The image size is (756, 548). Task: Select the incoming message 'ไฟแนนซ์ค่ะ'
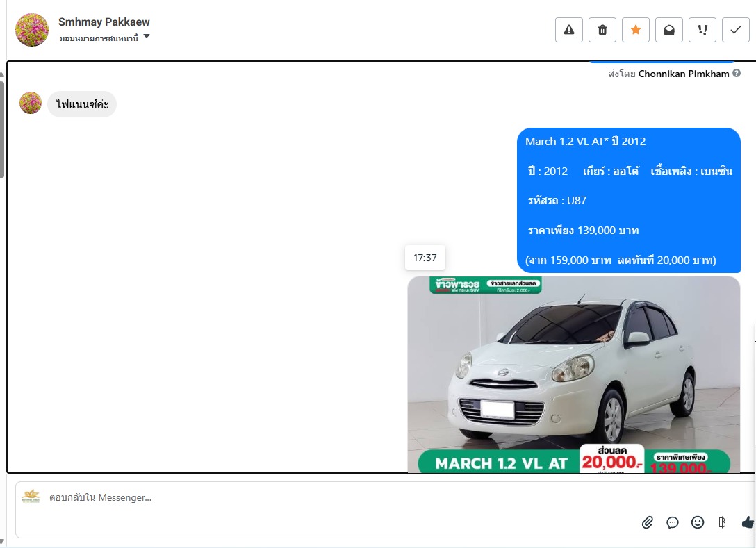tap(82, 104)
